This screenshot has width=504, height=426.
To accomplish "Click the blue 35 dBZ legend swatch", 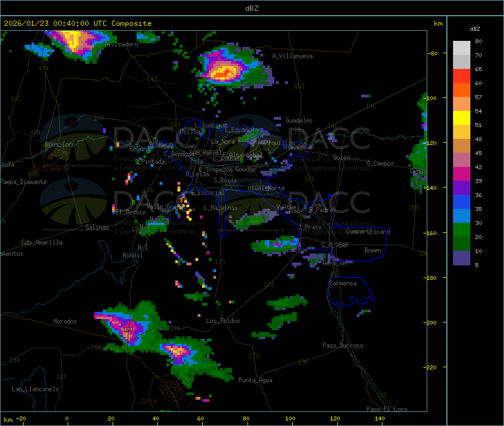I will 461,202.
